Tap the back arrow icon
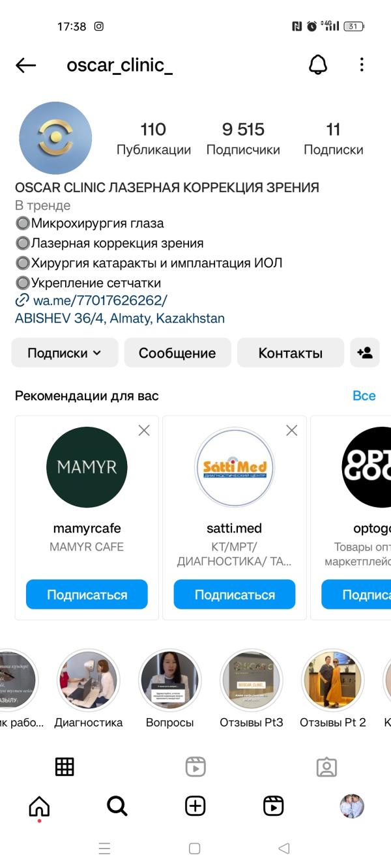The width and height of the screenshot is (391, 868). pyautogui.click(x=25, y=65)
